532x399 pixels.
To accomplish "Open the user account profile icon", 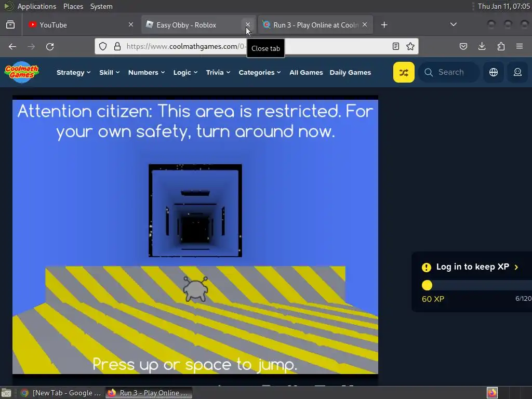I will tap(517, 72).
